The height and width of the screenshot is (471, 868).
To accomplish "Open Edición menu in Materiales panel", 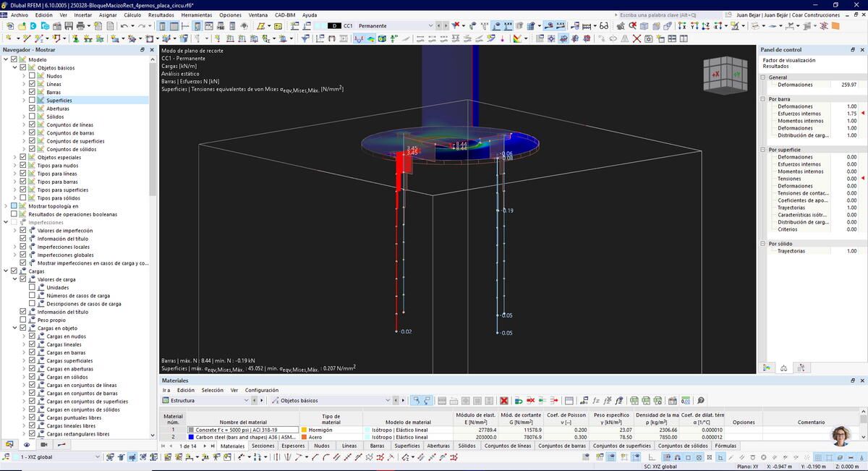I will tap(186, 390).
